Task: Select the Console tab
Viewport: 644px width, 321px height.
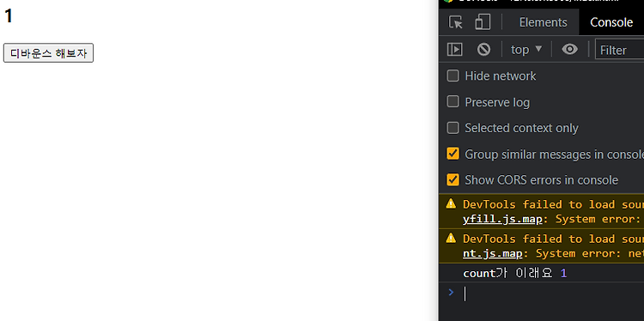Action: tap(611, 22)
